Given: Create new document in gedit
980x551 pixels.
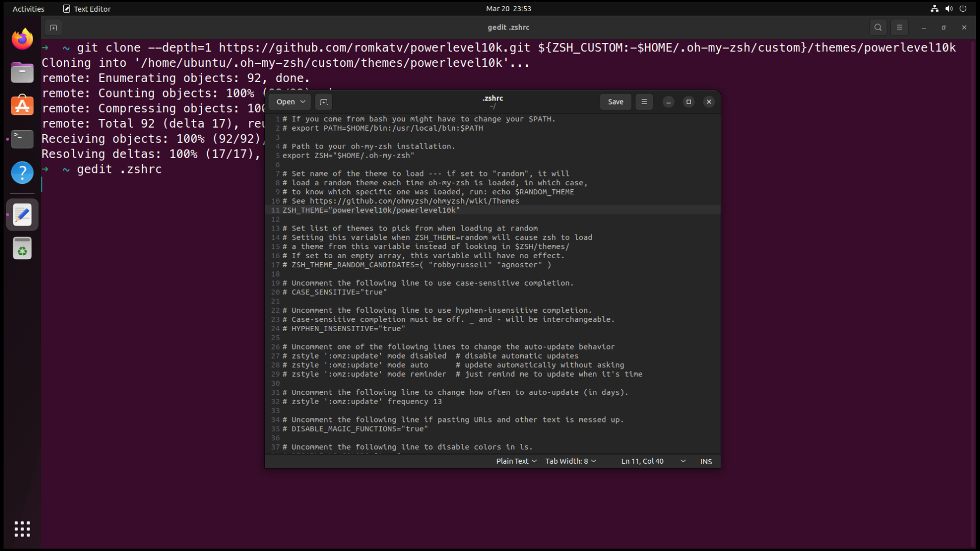Looking at the screenshot, I should coord(324,102).
